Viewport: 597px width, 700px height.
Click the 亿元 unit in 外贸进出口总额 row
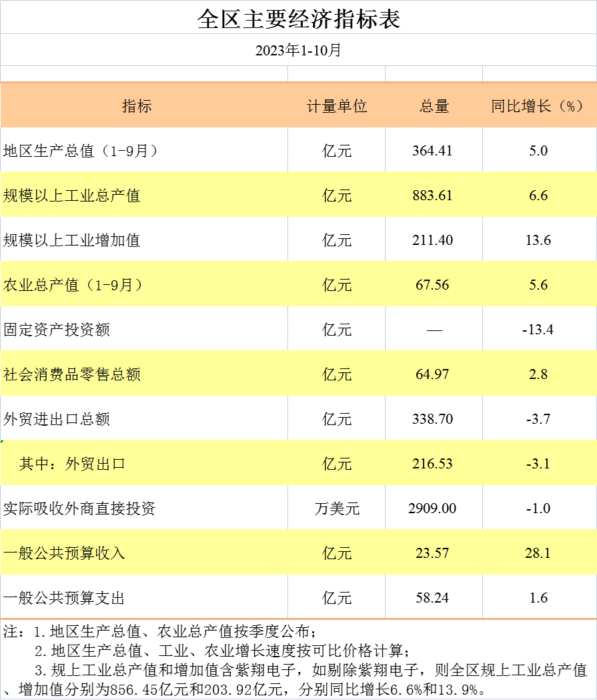[337, 419]
